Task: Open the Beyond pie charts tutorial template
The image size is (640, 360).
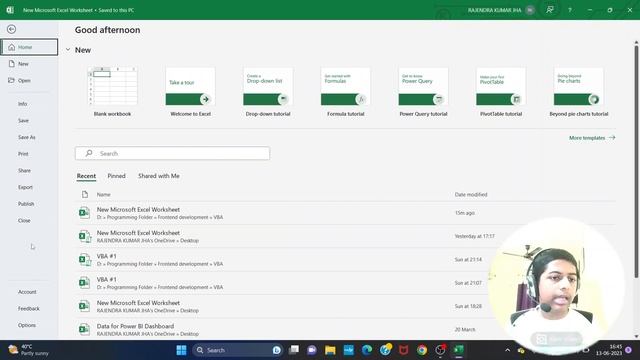Action: click(x=578, y=91)
